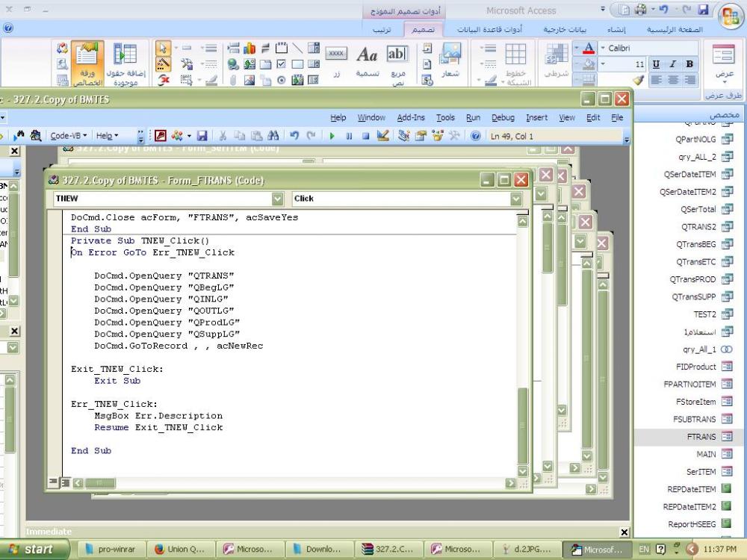Open the Add-Ins menu
This screenshot has height=560, width=747.
coord(411,118)
